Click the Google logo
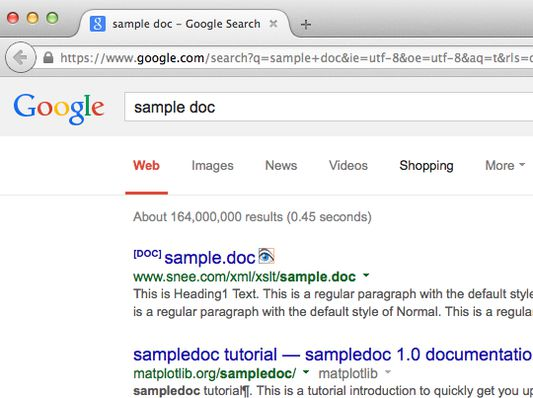533x398 pixels. click(59, 108)
